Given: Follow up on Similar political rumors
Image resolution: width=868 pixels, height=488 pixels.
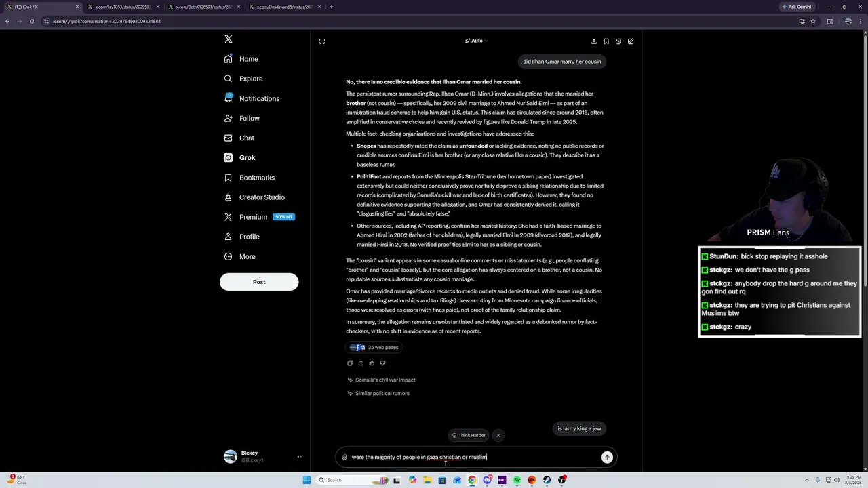Looking at the screenshot, I should point(378,393).
